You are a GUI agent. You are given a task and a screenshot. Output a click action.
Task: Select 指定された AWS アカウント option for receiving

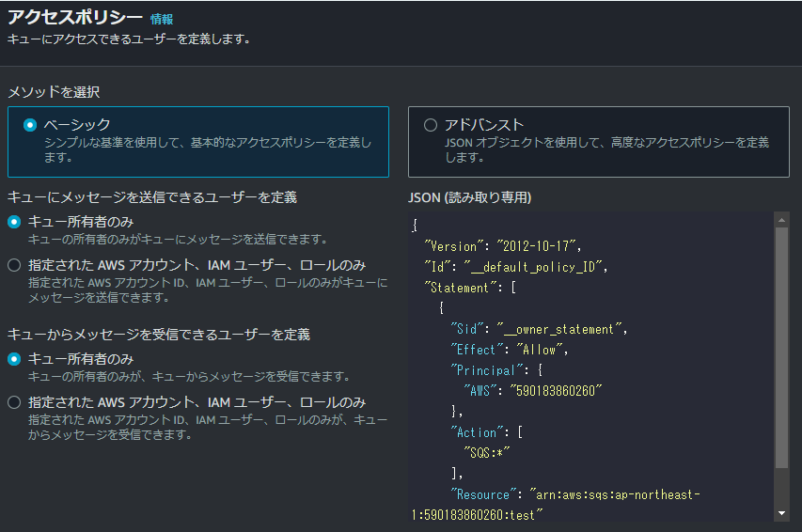14,402
